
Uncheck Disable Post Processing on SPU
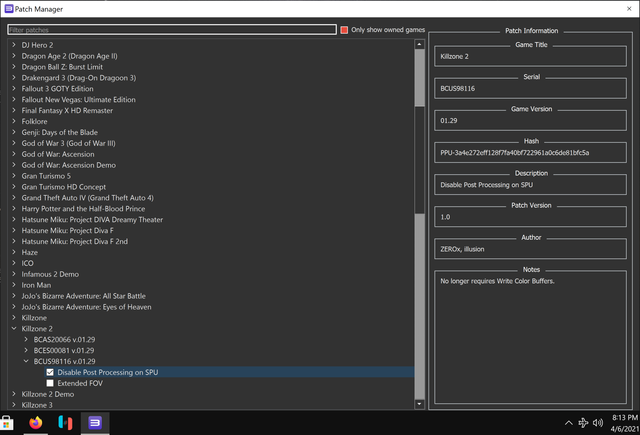[x=50, y=372]
